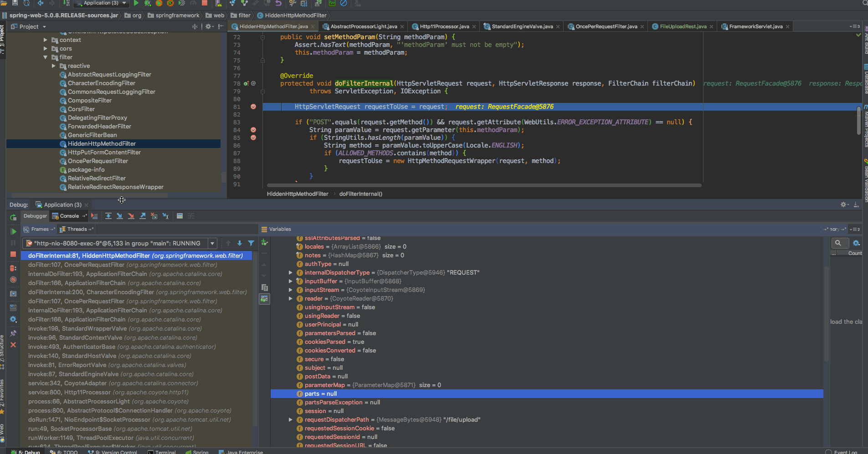Click the filter breadcrumb in navigation bar
The width and height of the screenshot is (868, 454).
pyautogui.click(x=244, y=15)
